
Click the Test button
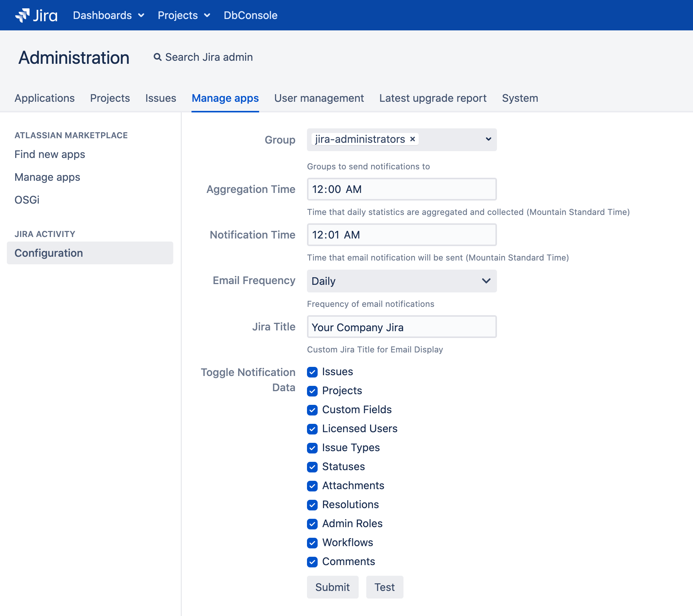coord(384,587)
